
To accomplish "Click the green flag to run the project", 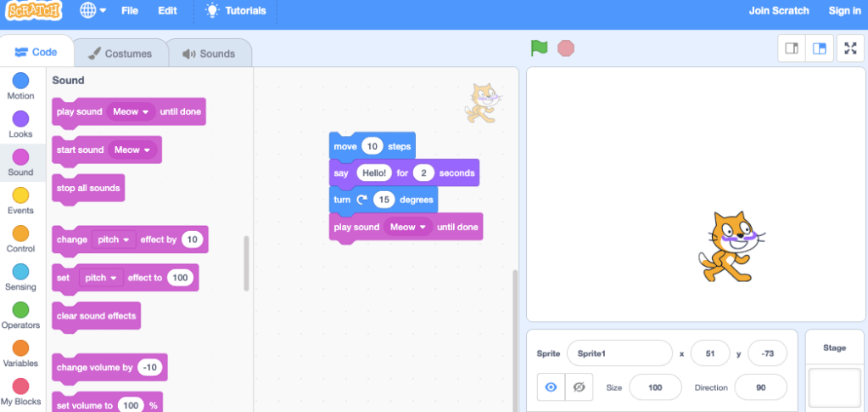I will pyautogui.click(x=539, y=48).
